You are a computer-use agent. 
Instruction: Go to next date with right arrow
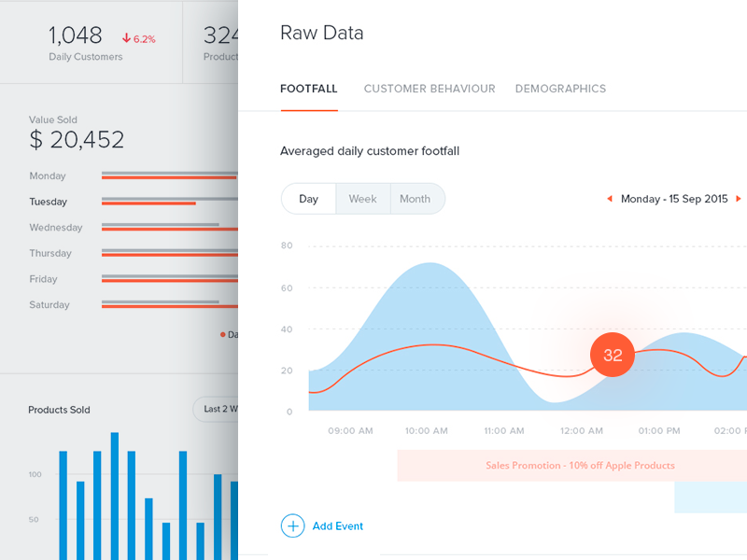[x=739, y=199]
